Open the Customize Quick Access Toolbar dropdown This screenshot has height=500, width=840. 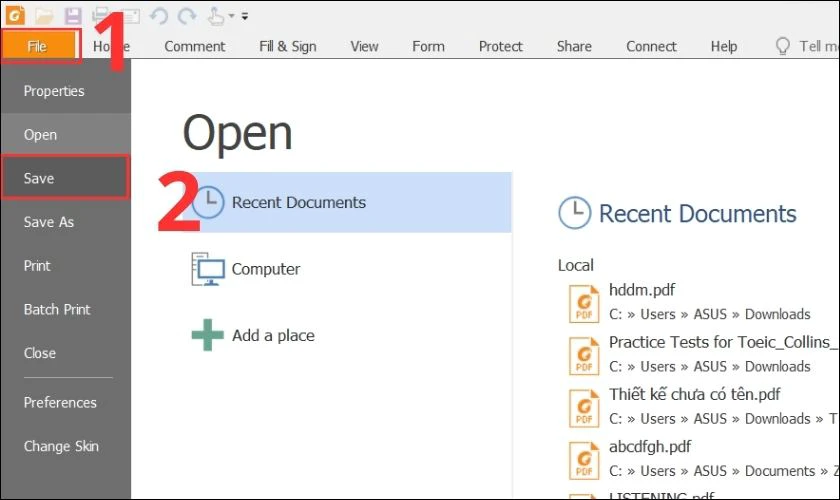(245, 17)
